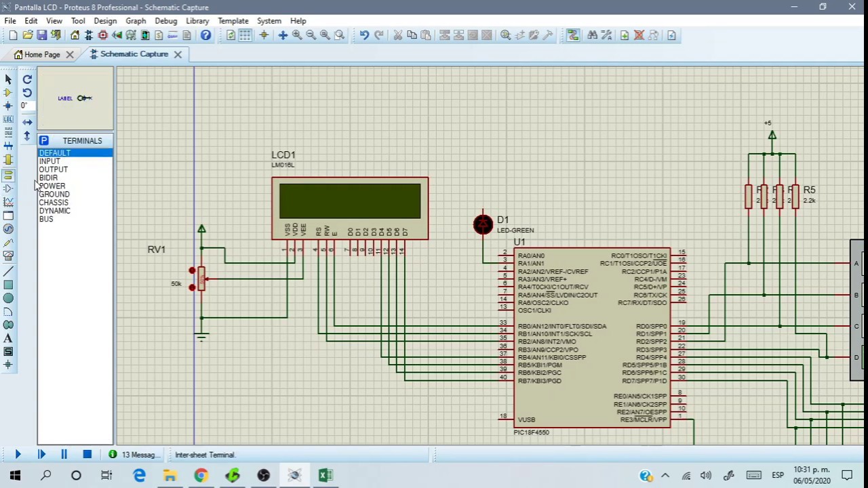The width and height of the screenshot is (868, 488).
Task: Click the Undo arrow icon
Action: [x=364, y=35]
